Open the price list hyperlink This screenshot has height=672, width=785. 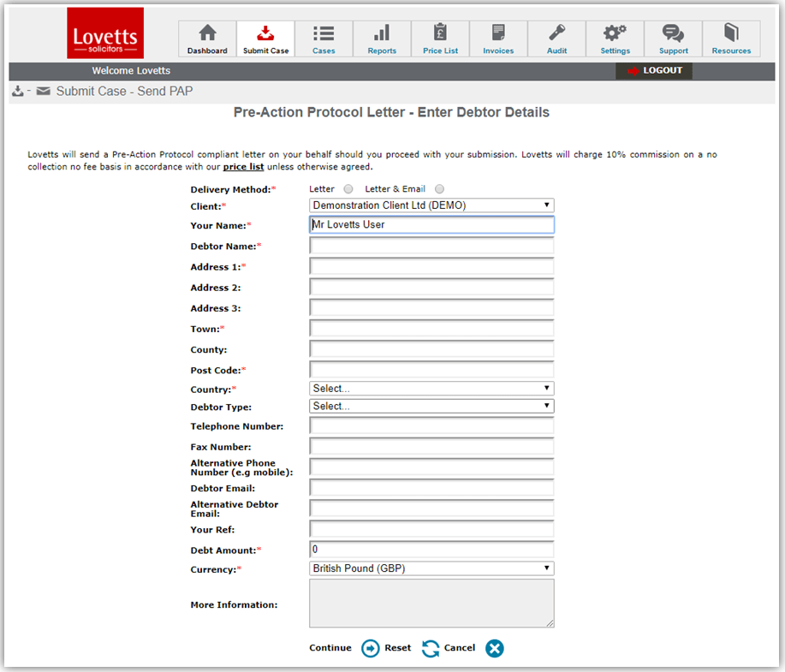pyautogui.click(x=243, y=167)
